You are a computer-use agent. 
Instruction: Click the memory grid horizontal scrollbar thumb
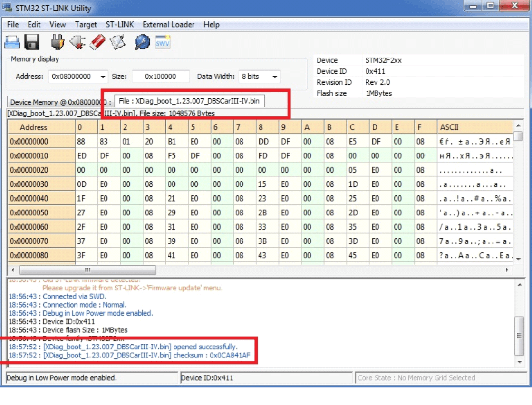tap(88, 270)
